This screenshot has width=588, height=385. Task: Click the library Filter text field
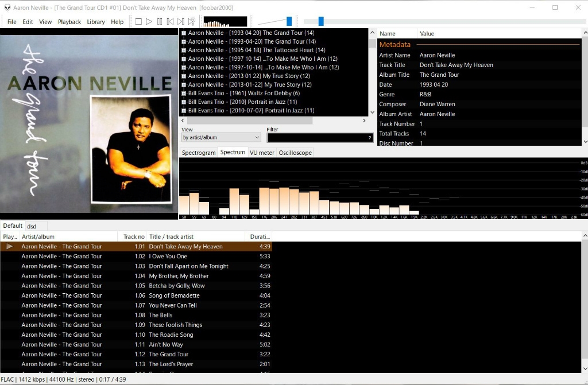(316, 138)
